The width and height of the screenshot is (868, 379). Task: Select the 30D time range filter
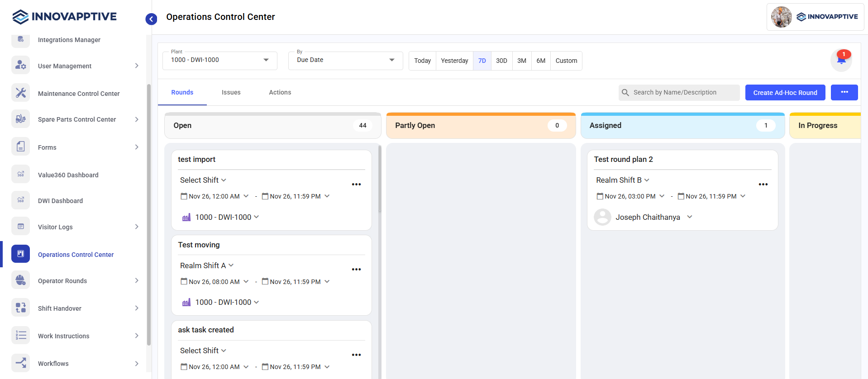pyautogui.click(x=501, y=61)
